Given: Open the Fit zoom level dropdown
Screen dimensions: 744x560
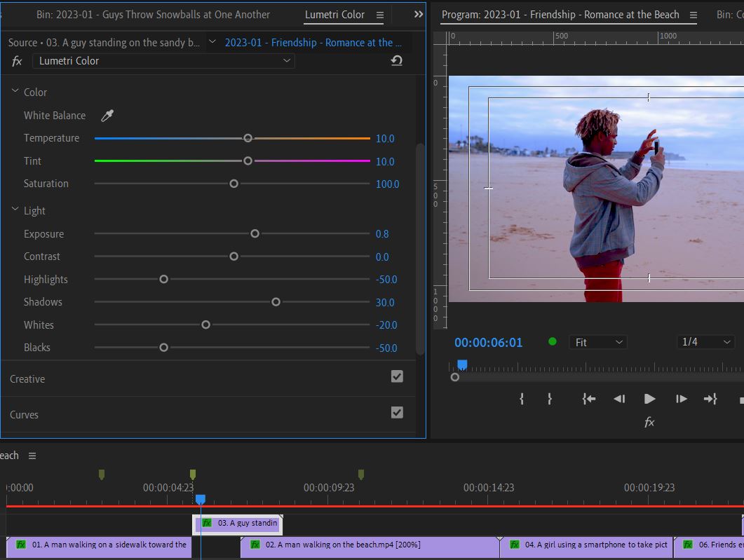Looking at the screenshot, I should [x=598, y=342].
